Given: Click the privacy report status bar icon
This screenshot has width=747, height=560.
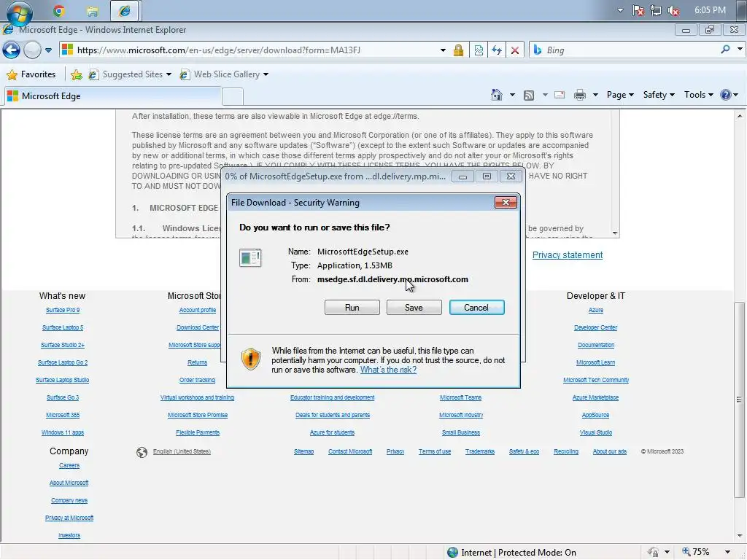Looking at the screenshot, I should pyautogui.click(x=653, y=552).
